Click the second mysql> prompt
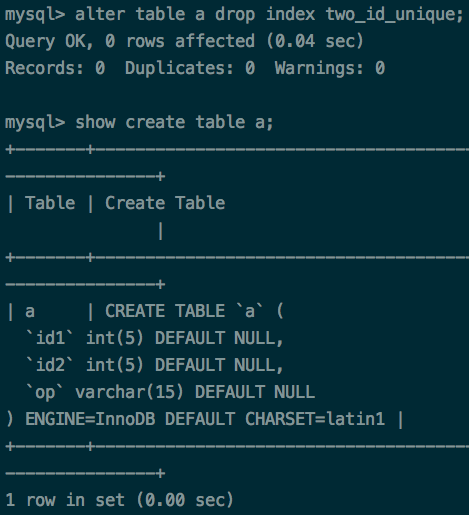Image resolution: width=469 pixels, height=515 pixels. [35, 123]
